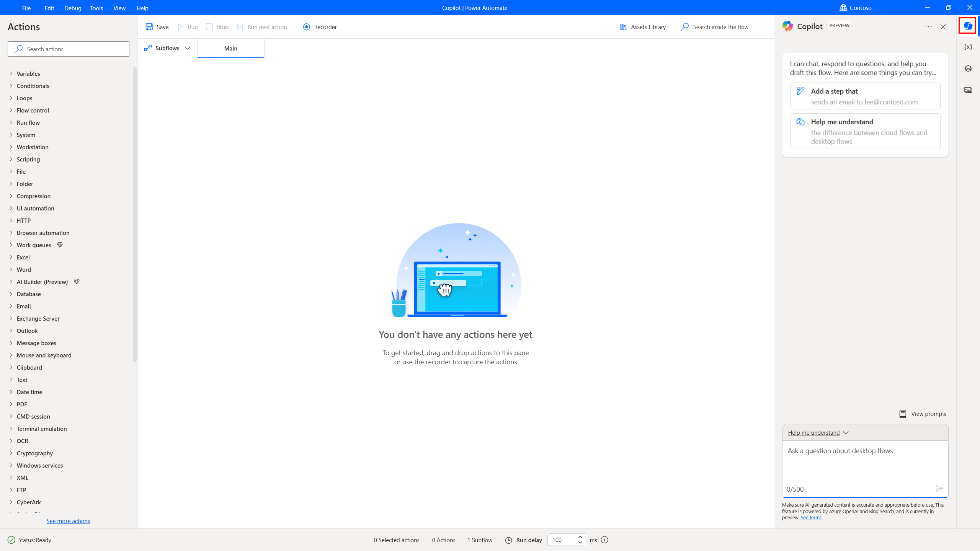Select the Main subflow tab

point(230,48)
